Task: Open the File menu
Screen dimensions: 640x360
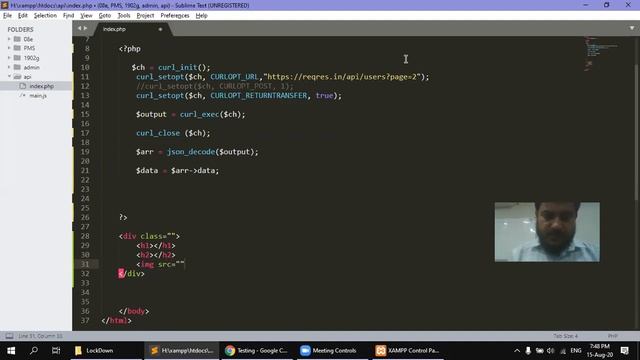Action: [x=7, y=16]
